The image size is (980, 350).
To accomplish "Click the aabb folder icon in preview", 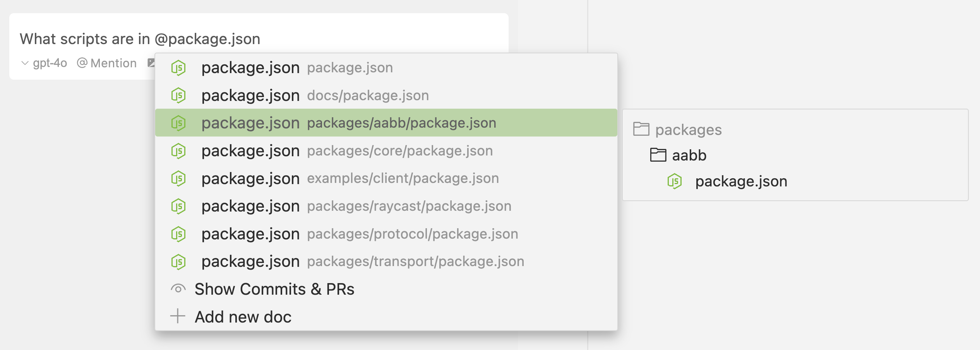I will pos(658,155).
